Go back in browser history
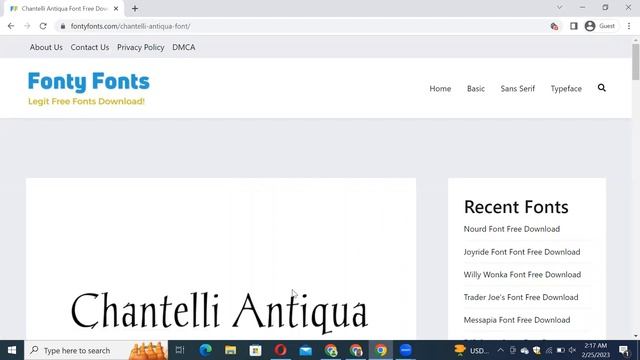This screenshot has height=360, width=640. point(11,26)
